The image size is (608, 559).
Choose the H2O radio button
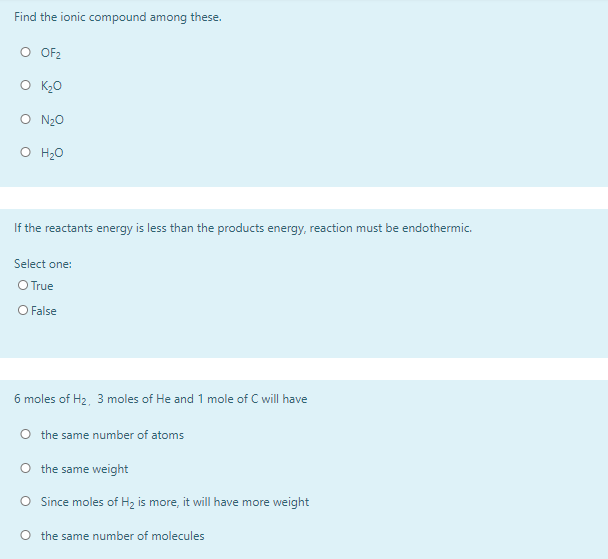(x=26, y=152)
